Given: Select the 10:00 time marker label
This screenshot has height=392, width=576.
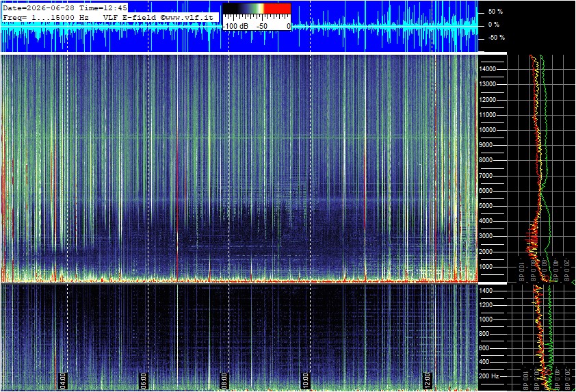Looking at the screenshot, I should click(305, 380).
